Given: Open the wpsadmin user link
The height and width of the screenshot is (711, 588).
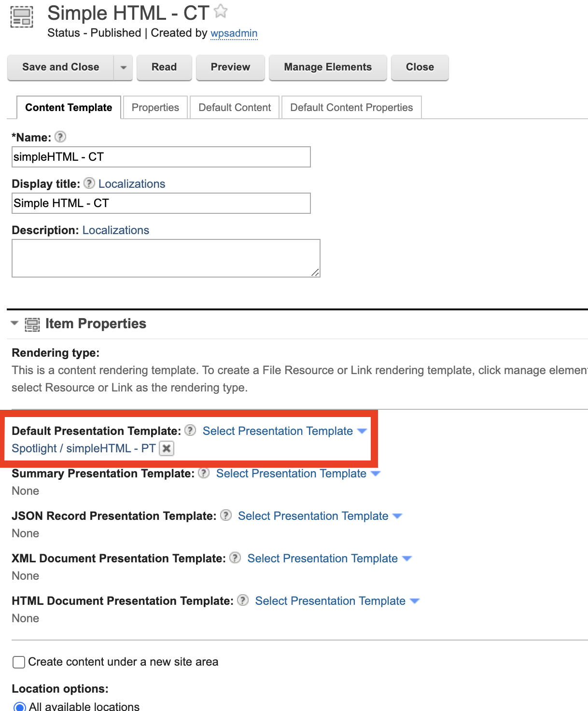Looking at the screenshot, I should click(x=234, y=33).
